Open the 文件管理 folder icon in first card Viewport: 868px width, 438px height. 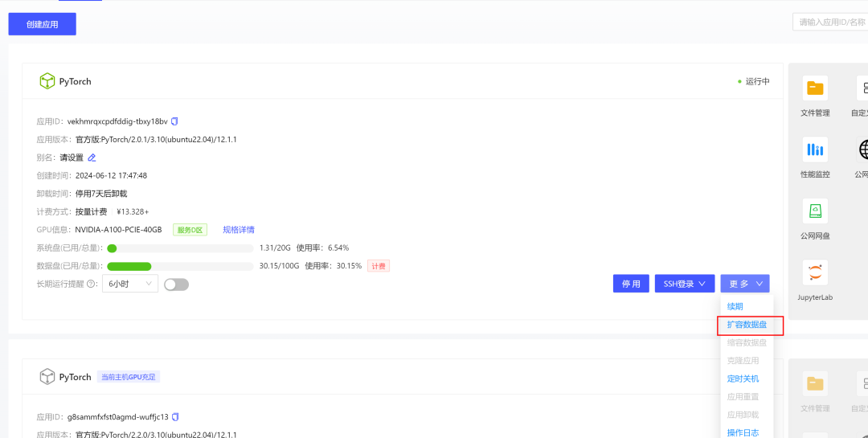(815, 88)
